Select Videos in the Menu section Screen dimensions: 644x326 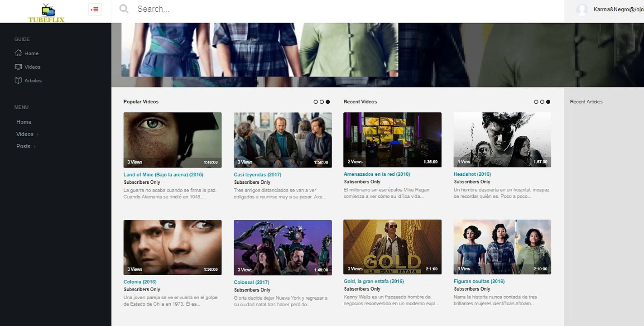[x=25, y=134]
